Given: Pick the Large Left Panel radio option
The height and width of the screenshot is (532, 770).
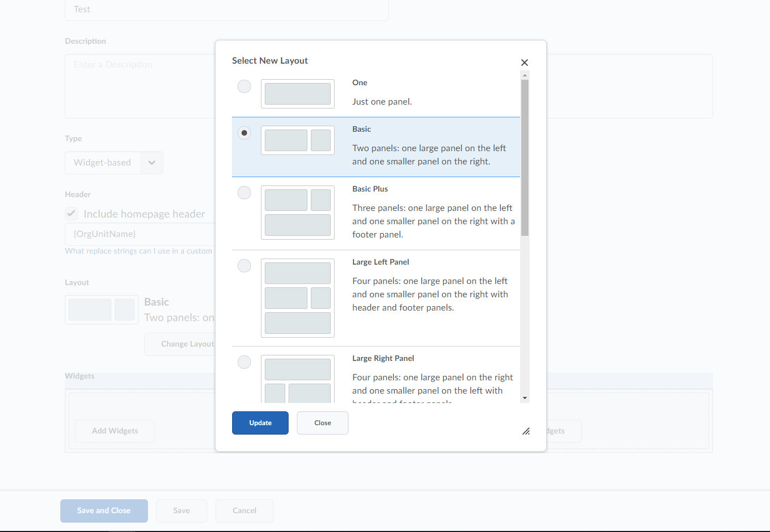Looking at the screenshot, I should pyautogui.click(x=244, y=266).
